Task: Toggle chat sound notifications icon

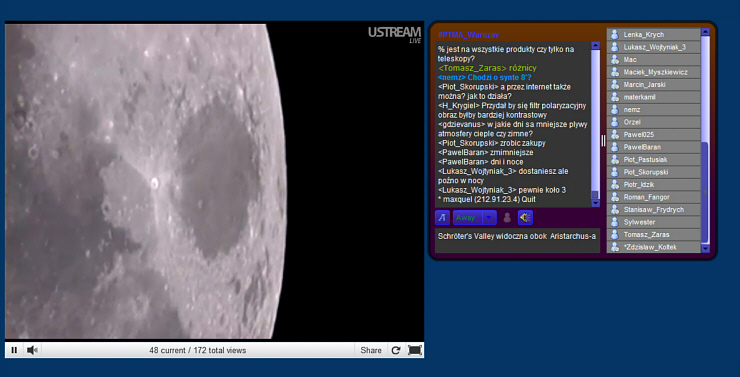Action: tap(525, 218)
